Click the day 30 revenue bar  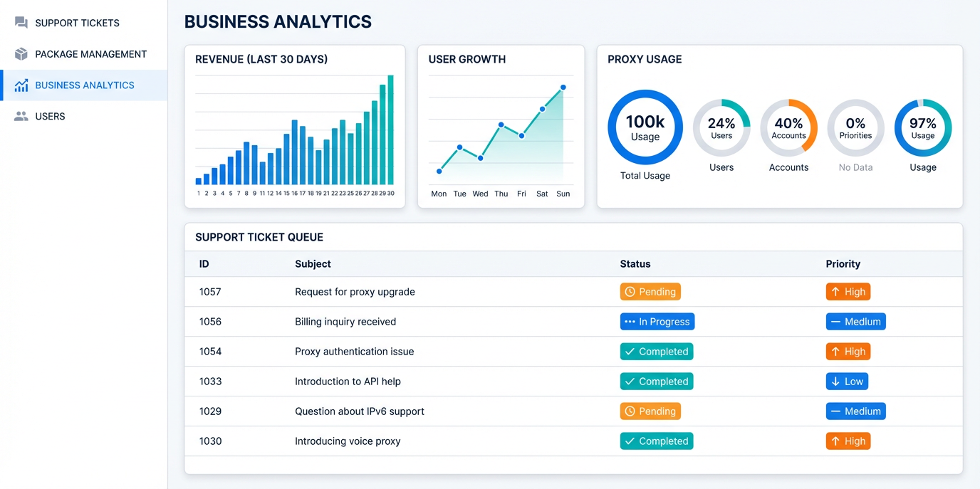point(390,130)
